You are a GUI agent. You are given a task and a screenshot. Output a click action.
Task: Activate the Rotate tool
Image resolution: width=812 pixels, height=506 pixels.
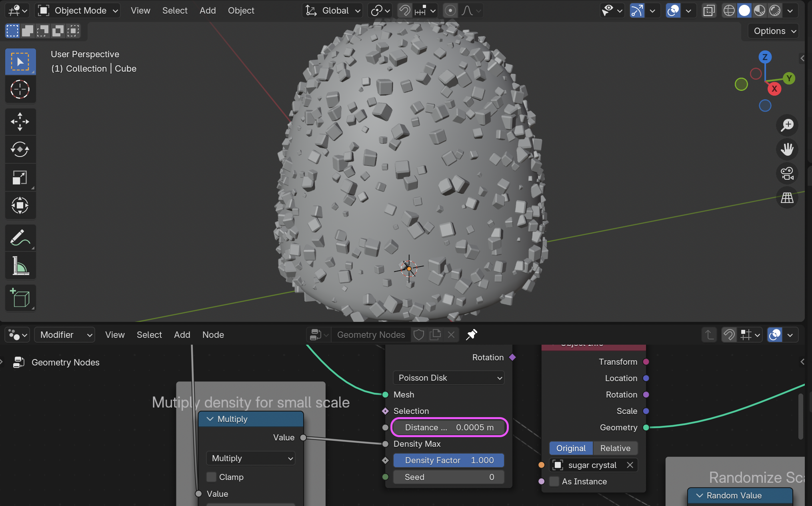click(x=20, y=150)
